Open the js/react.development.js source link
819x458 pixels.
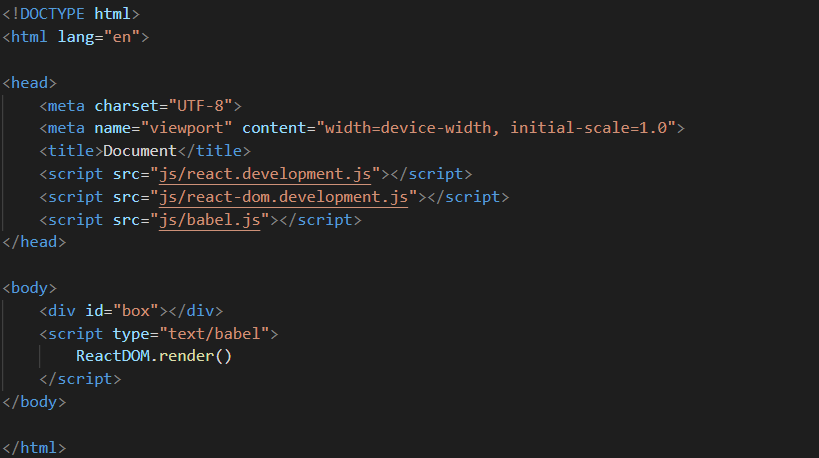[x=265, y=174]
